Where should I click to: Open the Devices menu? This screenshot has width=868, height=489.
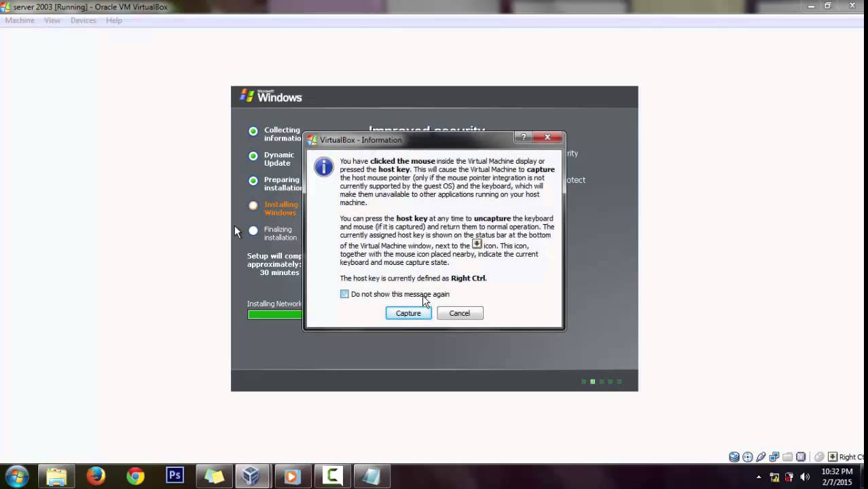[x=83, y=20]
